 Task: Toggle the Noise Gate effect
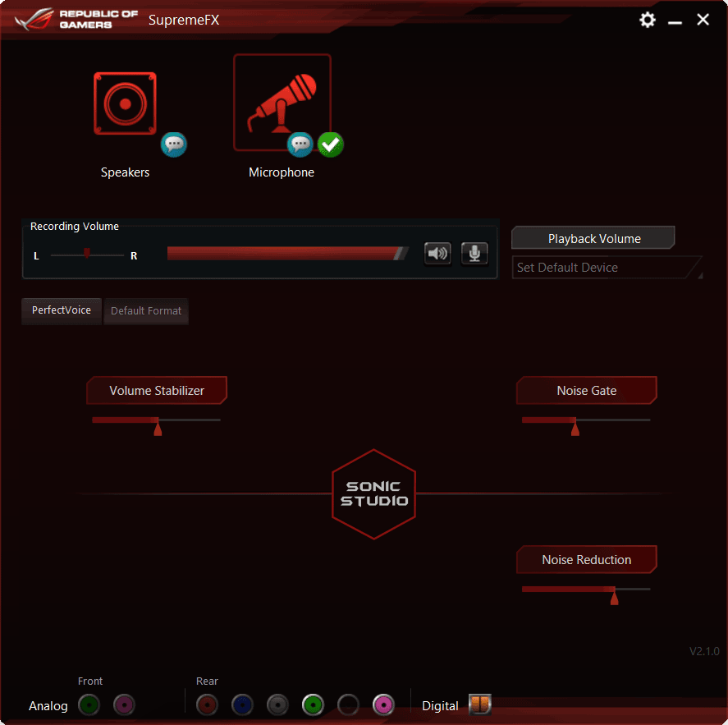click(587, 391)
